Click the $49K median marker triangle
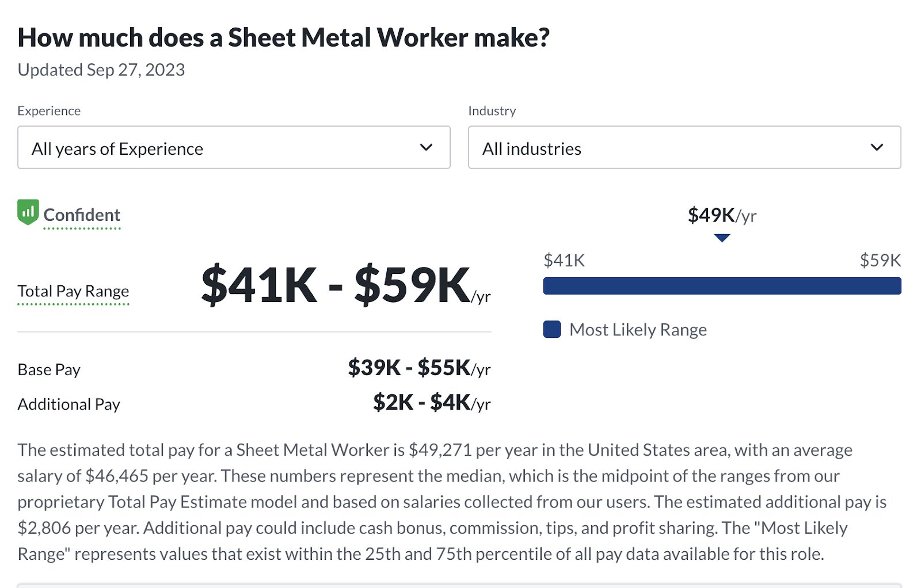 click(x=722, y=238)
